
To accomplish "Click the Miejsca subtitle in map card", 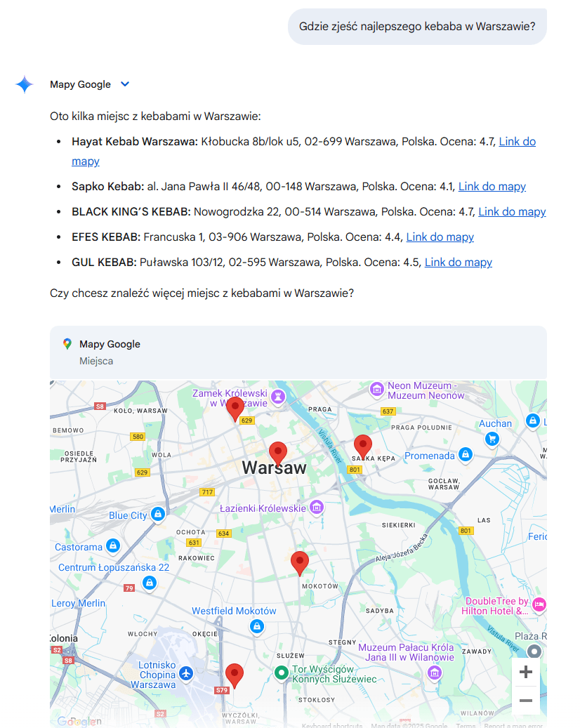I will point(96,361).
